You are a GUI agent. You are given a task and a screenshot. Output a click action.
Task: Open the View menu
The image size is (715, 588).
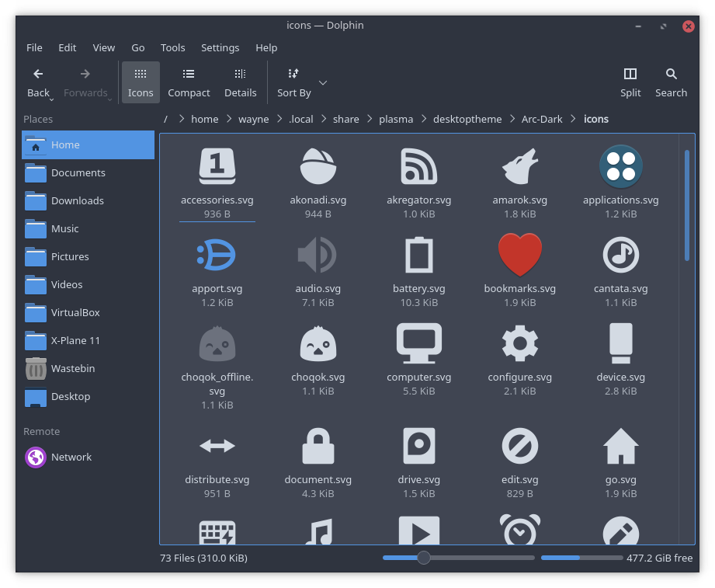tap(103, 48)
